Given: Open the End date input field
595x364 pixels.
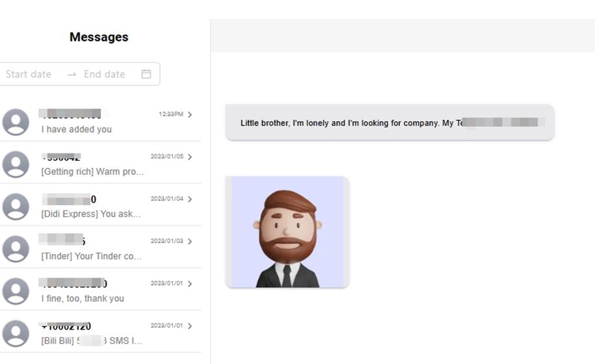Looking at the screenshot, I should tap(105, 74).
